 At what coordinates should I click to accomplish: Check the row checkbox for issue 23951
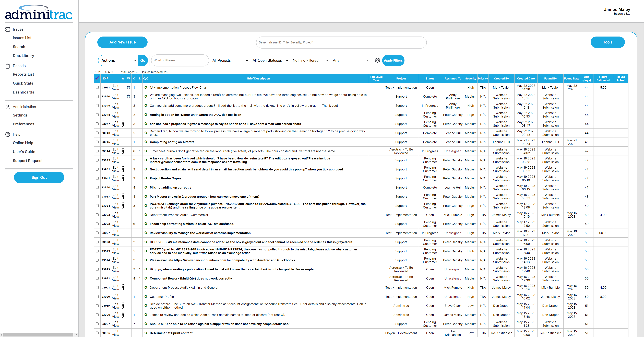[x=97, y=87]
